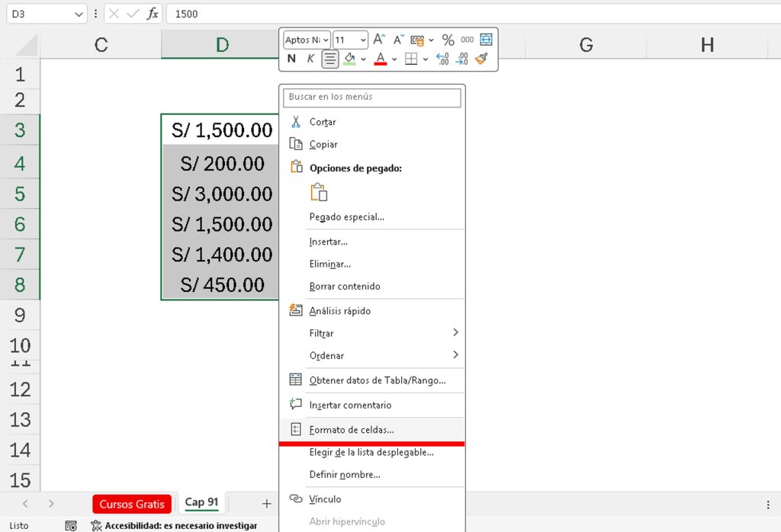Screen dimensions: 781x532
Task: Switch to the Cursos Gratis sheet tab
Action: (131, 504)
